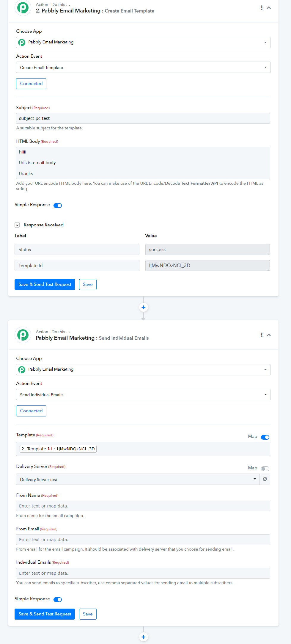Open the Delivery Server test dropdown
This screenshot has width=291, height=644.
pos(138,479)
